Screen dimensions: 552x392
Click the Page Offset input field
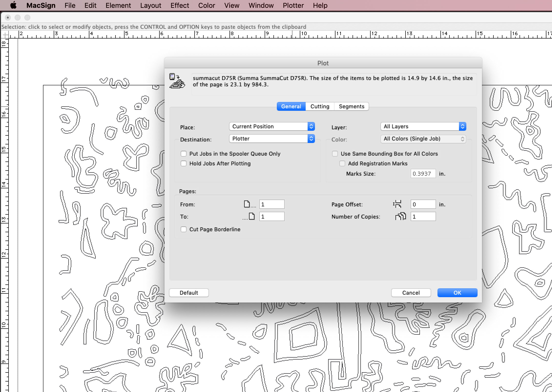click(x=423, y=204)
